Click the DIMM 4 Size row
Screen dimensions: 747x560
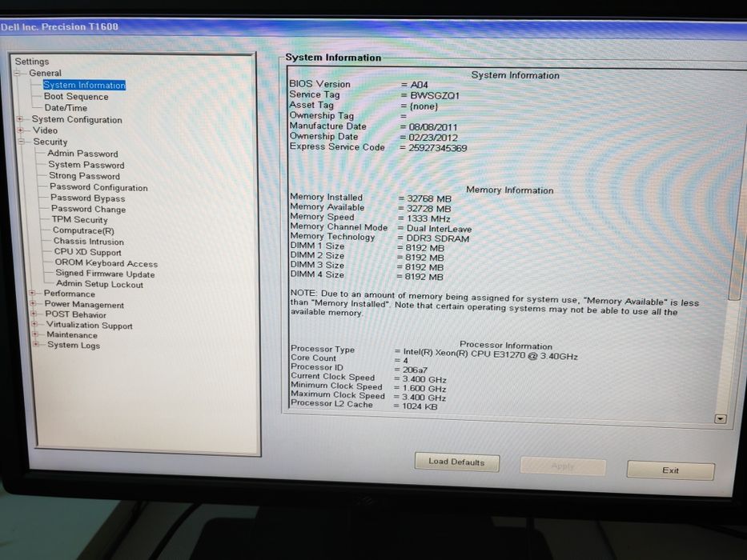(x=367, y=276)
